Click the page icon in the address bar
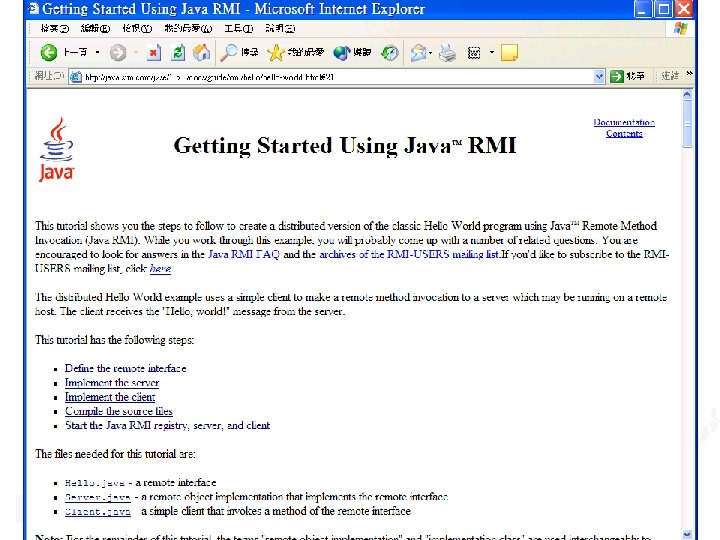Viewport: 720px width, 540px height. [76, 77]
